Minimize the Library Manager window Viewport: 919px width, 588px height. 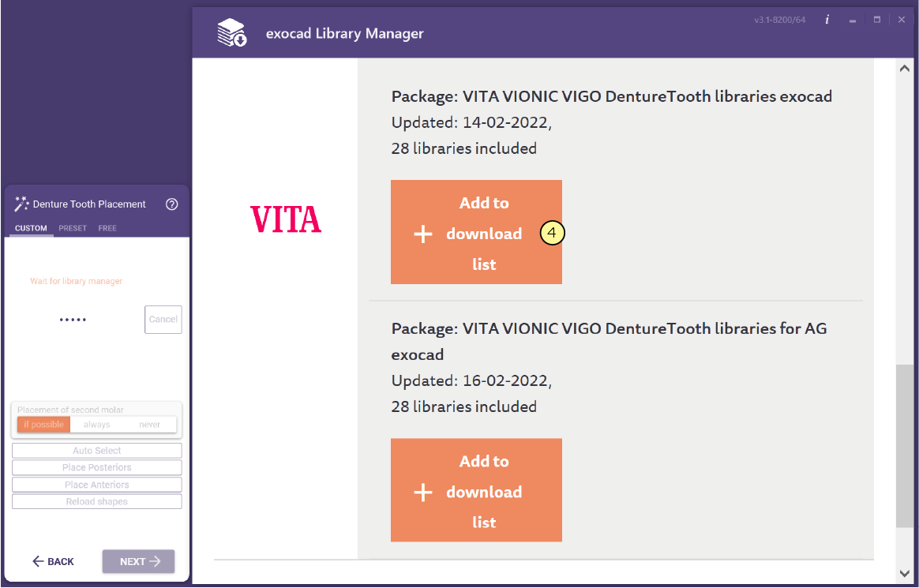pyautogui.click(x=852, y=20)
